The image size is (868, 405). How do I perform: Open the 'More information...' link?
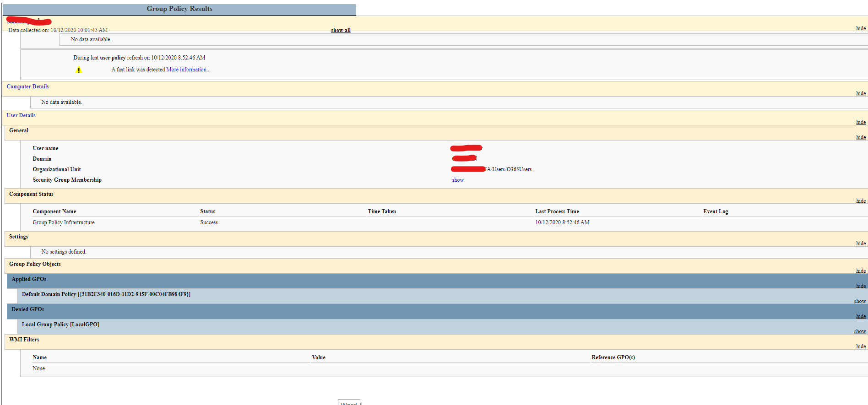(x=188, y=70)
